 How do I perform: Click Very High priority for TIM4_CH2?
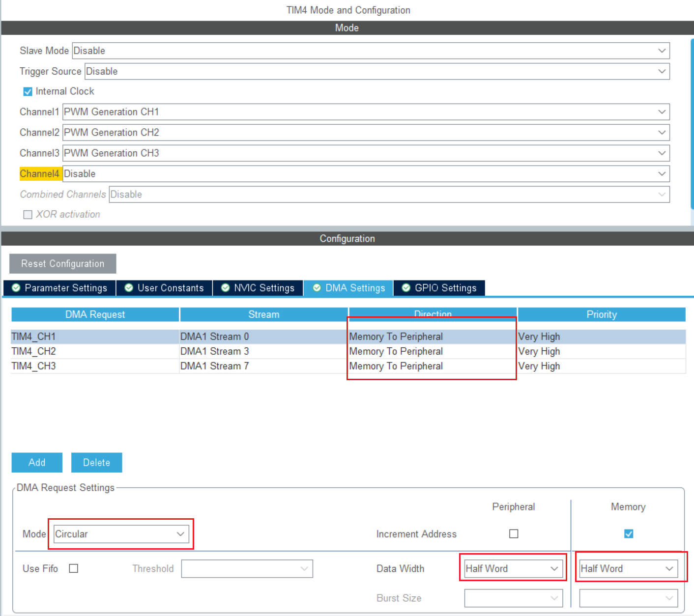pyautogui.click(x=602, y=351)
